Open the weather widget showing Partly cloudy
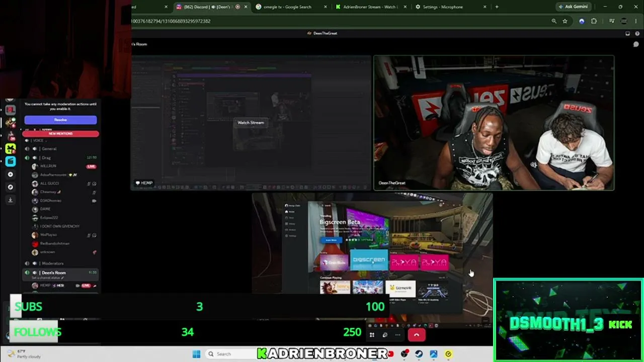This screenshot has height=362, width=644. pyautogui.click(x=23, y=354)
